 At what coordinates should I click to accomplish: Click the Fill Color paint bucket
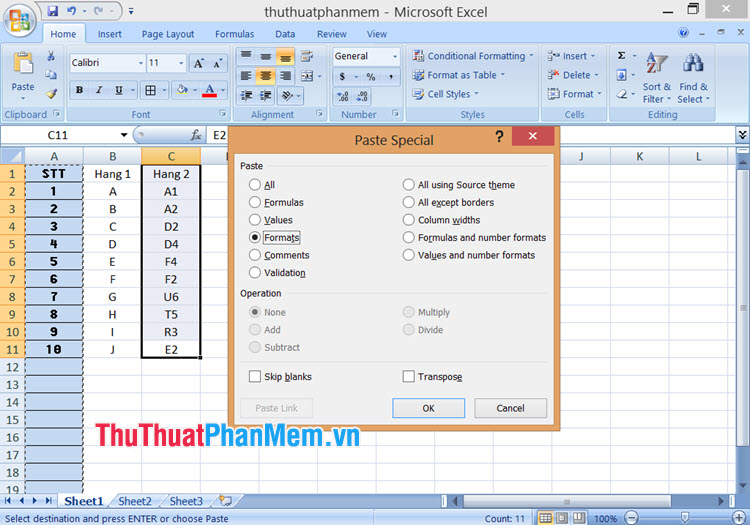[182, 90]
